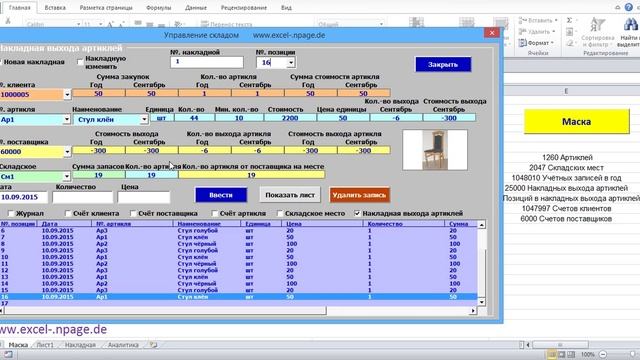
Task: Open Excel Help question mark icon
Action: point(629,7)
